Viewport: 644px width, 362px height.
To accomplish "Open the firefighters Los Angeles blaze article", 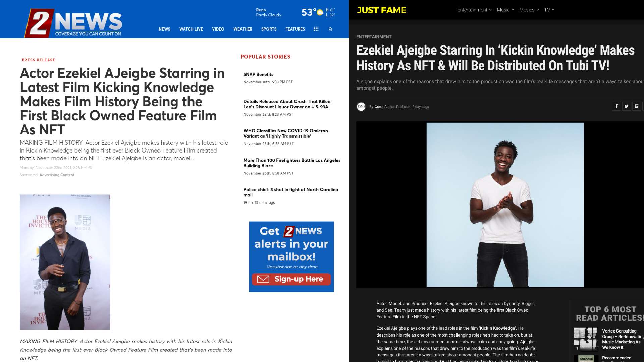I will tap(292, 163).
